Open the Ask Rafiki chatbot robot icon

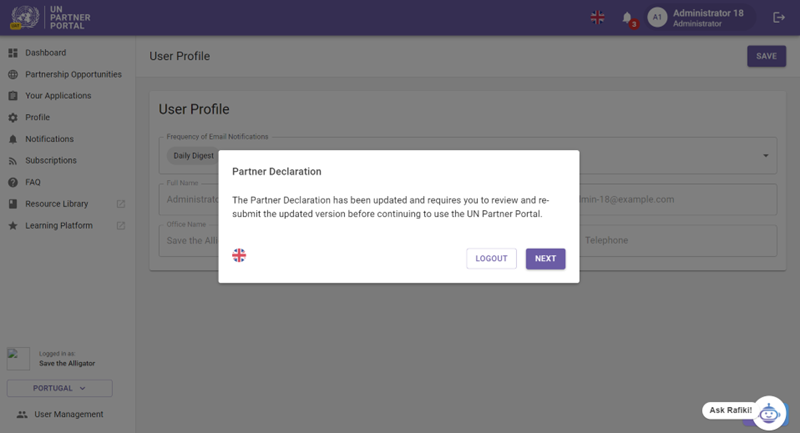point(769,413)
